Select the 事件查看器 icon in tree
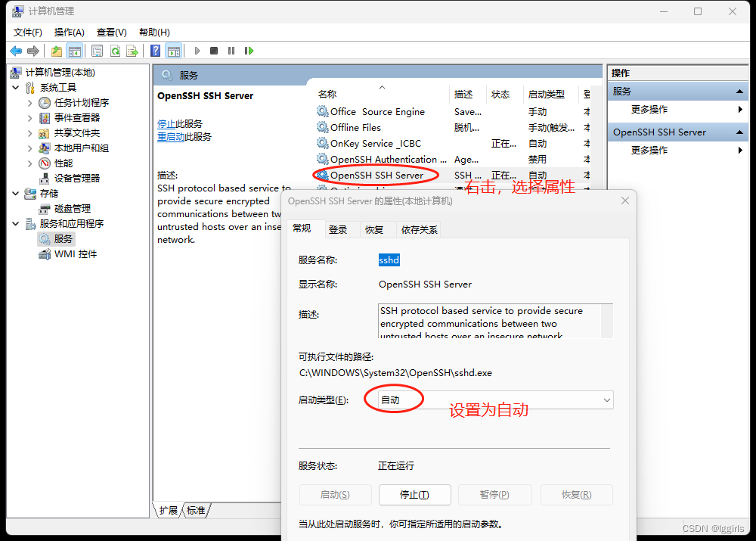The height and width of the screenshot is (541, 756). (x=45, y=118)
